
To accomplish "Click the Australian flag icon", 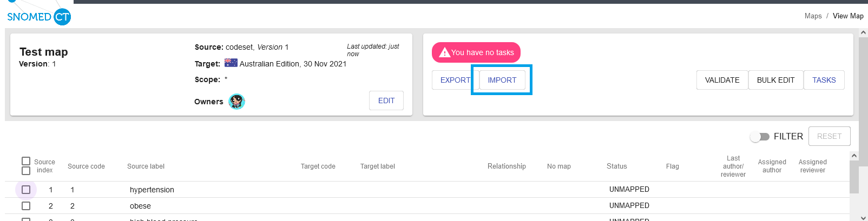I will click(231, 63).
